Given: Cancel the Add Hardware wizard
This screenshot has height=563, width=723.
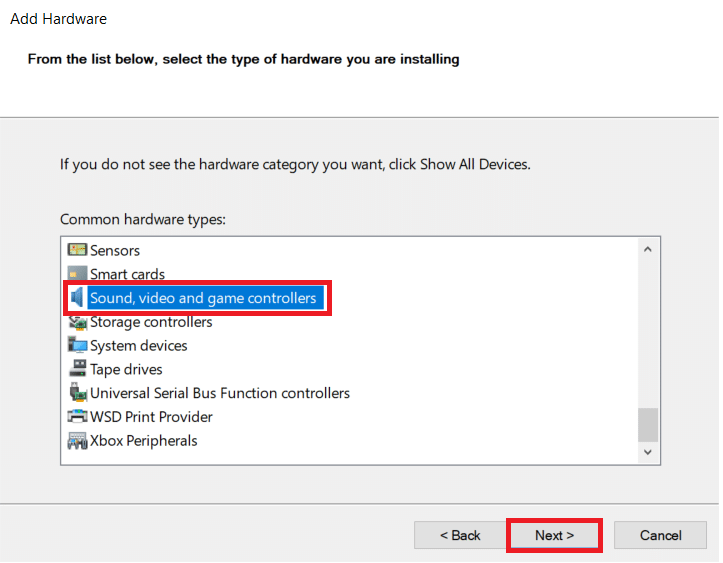Looking at the screenshot, I should 660,535.
